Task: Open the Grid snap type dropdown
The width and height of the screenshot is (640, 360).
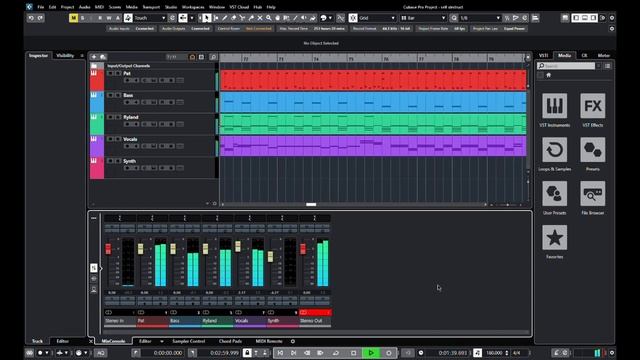Action: point(377,18)
